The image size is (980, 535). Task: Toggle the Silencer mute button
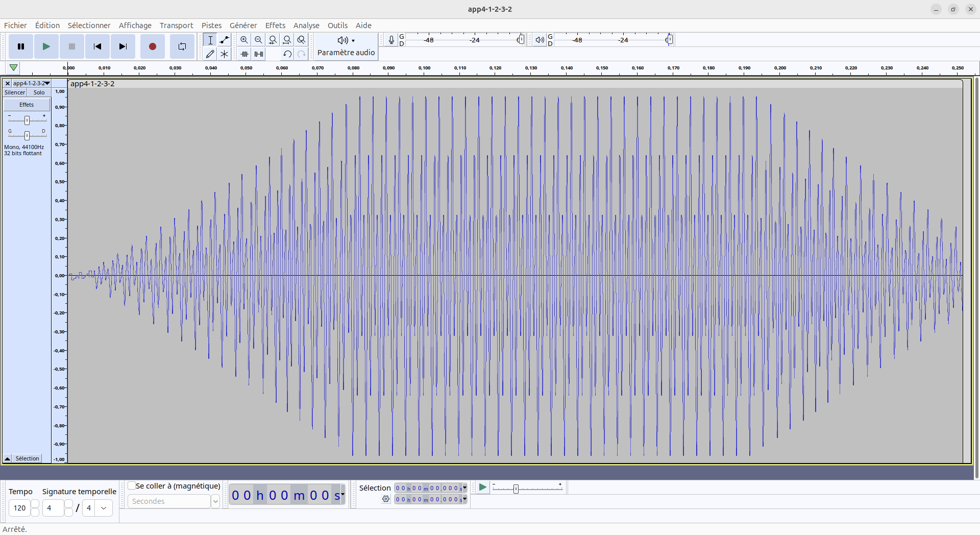(x=15, y=92)
